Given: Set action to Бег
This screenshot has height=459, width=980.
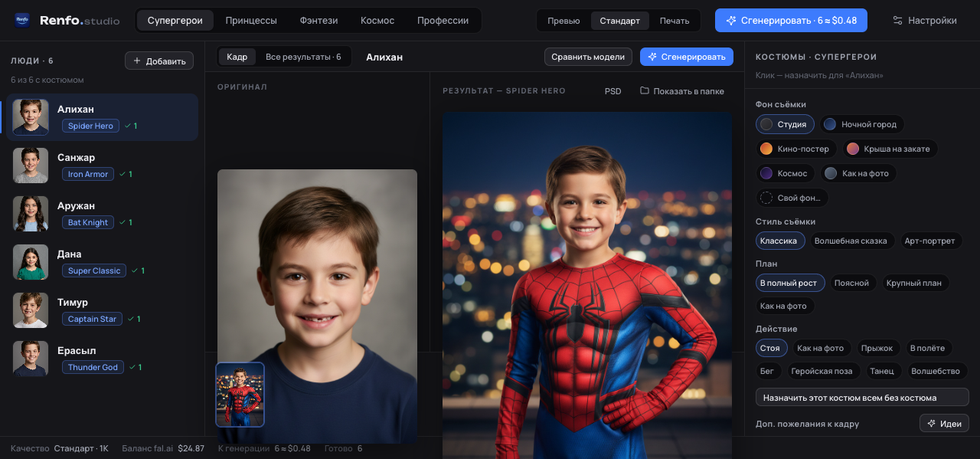Looking at the screenshot, I should click(767, 371).
